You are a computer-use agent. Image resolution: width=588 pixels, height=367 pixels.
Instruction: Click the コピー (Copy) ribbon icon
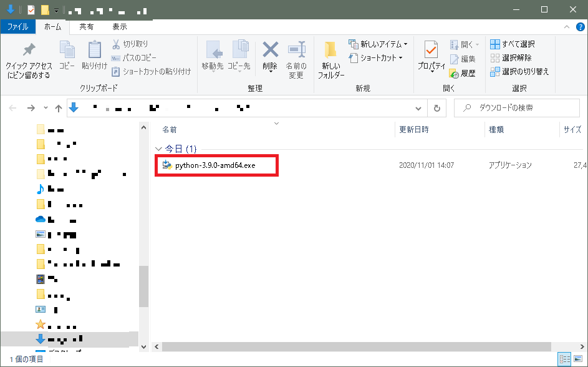point(67,55)
